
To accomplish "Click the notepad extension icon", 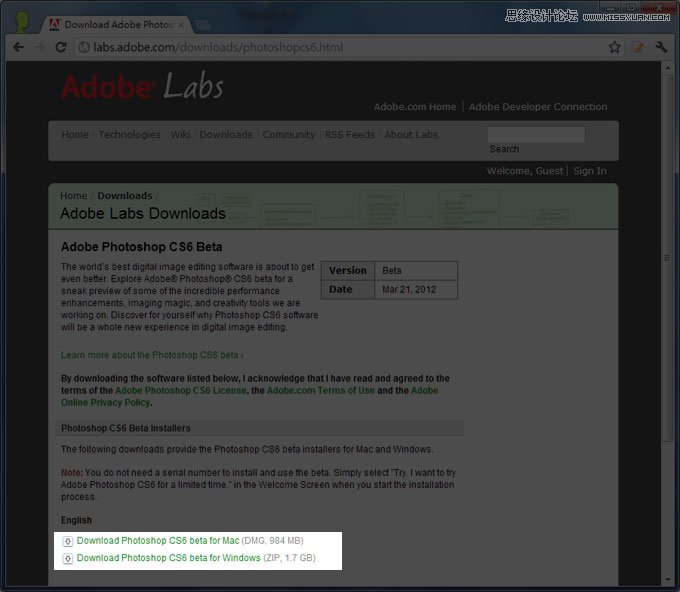I will pyautogui.click(x=638, y=47).
